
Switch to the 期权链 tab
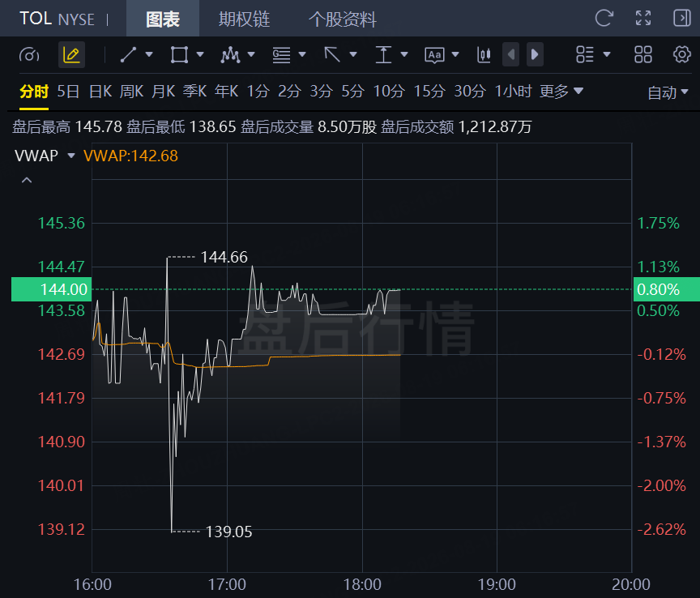tap(244, 19)
